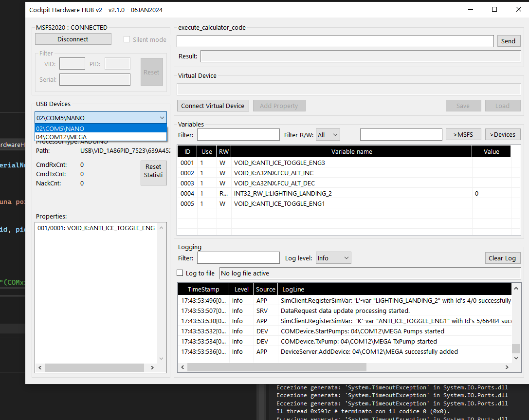Screen dimensions: 529x420
Task: Clear the log with Clear Log button
Action: point(502,257)
